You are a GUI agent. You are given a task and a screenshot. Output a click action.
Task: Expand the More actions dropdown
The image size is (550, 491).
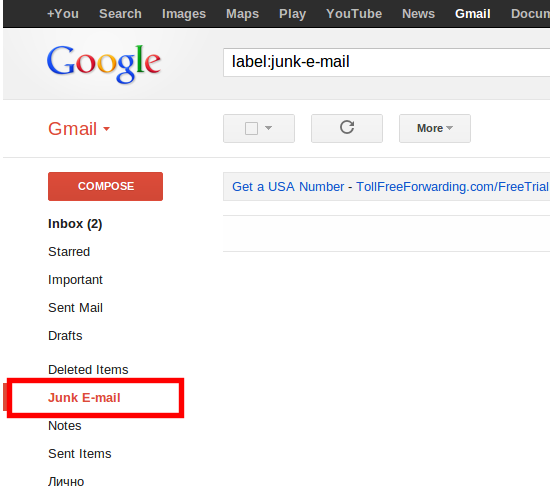(x=435, y=128)
